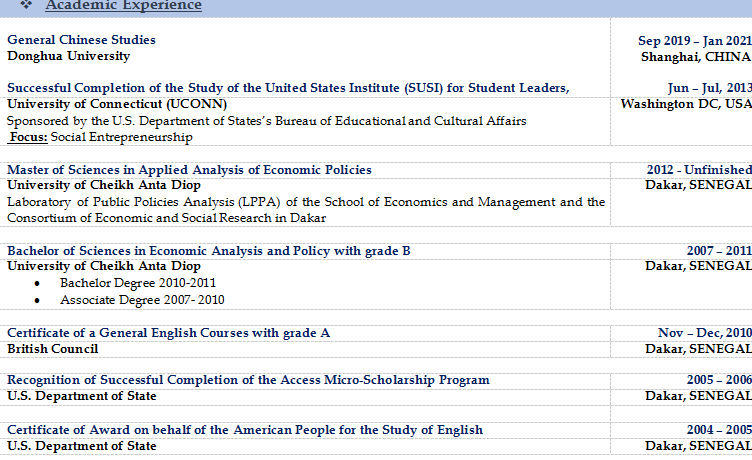The width and height of the screenshot is (752, 460).
Task: Click the bullet before Bachelor Degree 2010-2011
Action: [x=37, y=283]
